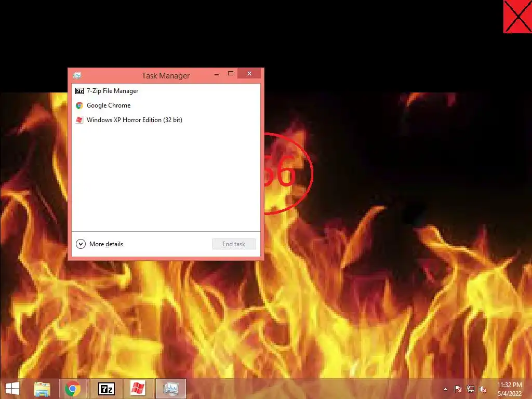Select Google Chrome in the task list
532x399 pixels.
(x=166, y=105)
